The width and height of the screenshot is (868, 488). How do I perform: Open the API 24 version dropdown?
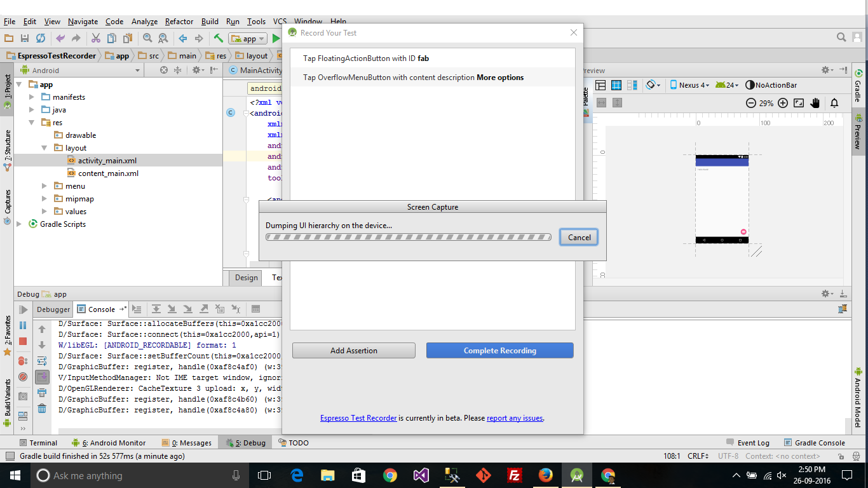click(x=728, y=85)
